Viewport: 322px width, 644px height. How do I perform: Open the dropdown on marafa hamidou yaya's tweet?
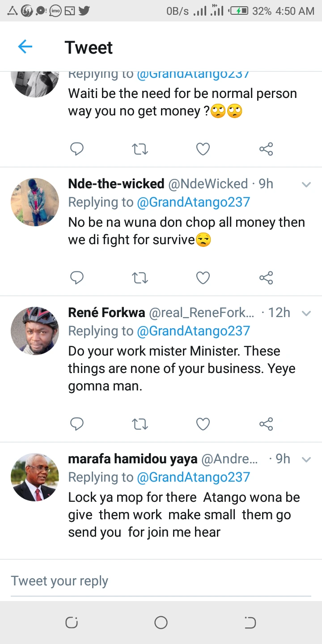pos(306,459)
